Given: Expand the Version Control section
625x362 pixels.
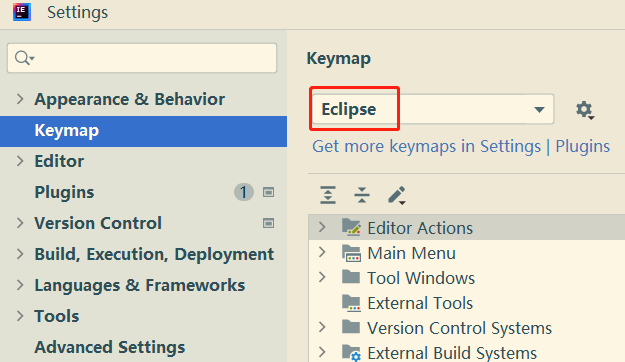Looking at the screenshot, I should pos(20,223).
